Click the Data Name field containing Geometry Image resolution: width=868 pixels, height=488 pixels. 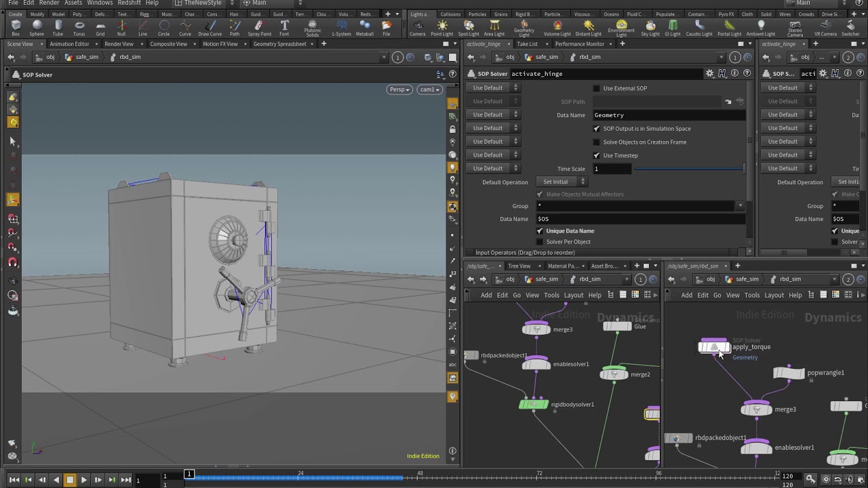pyautogui.click(x=669, y=115)
